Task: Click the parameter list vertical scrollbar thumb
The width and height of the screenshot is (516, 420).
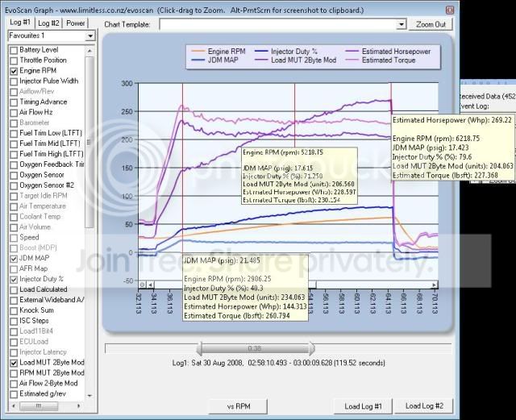Action: click(89, 142)
